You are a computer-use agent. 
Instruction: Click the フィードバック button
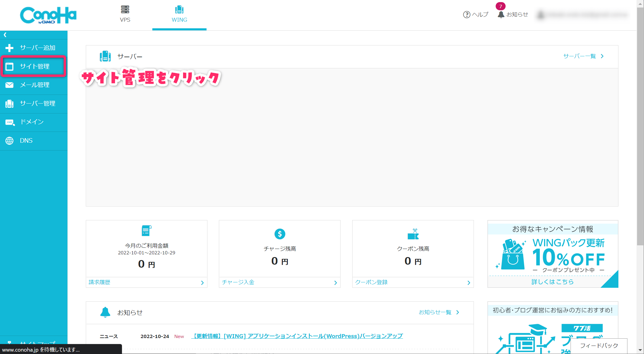[599, 346]
